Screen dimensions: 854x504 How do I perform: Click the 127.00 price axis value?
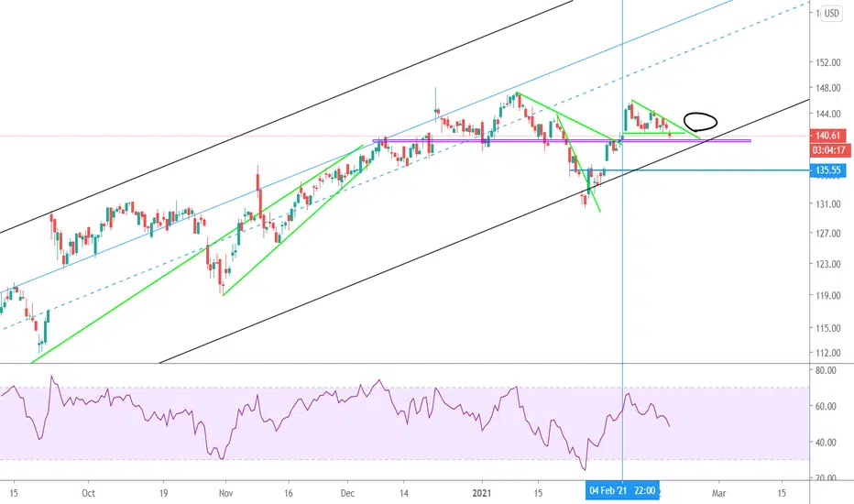point(828,233)
